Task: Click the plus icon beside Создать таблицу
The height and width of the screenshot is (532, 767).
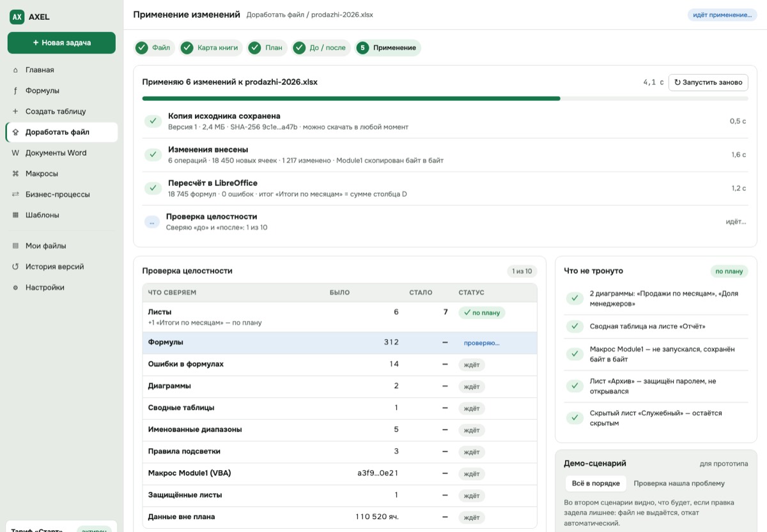Action: pyautogui.click(x=15, y=111)
